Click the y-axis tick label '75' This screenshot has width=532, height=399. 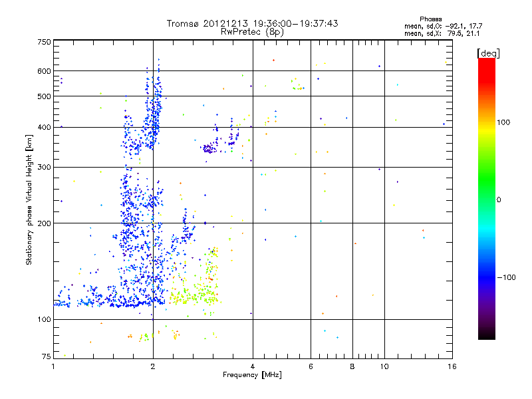[47, 356]
